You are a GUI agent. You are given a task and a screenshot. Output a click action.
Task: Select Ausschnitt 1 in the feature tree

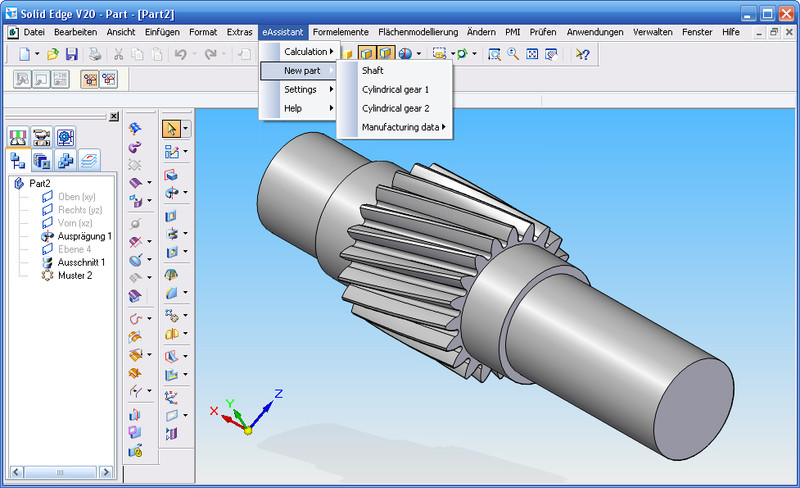(x=81, y=262)
